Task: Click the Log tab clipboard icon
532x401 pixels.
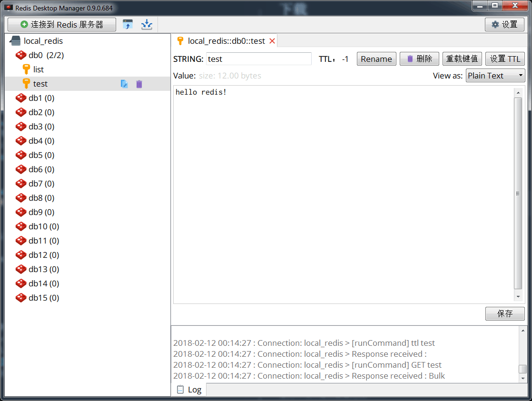Action: (x=180, y=390)
